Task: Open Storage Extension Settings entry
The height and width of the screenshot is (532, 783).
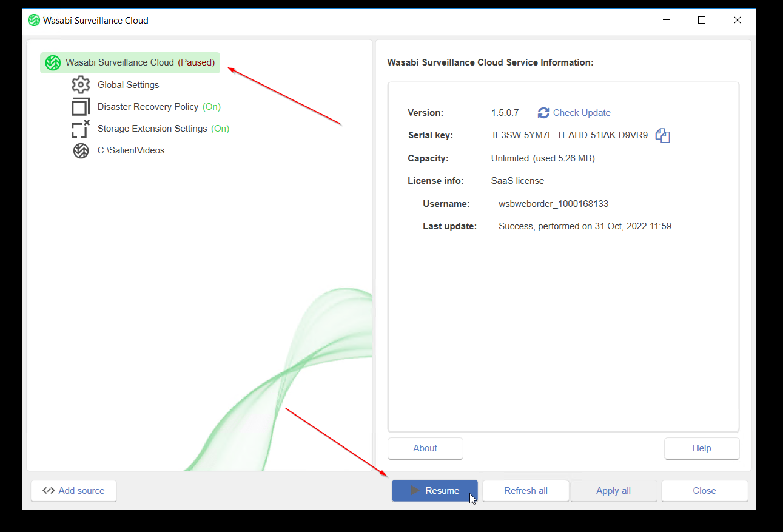Action: coord(152,129)
